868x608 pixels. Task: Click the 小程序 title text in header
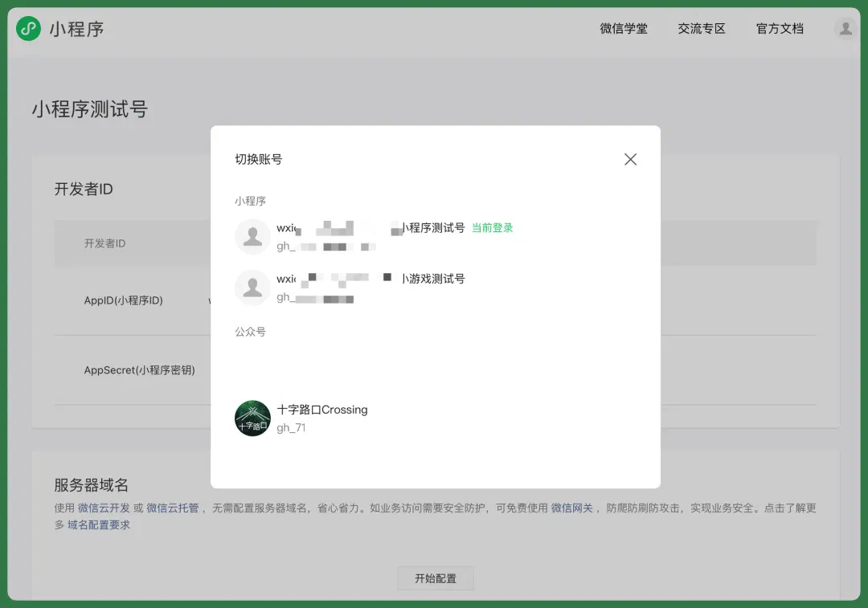click(76, 29)
